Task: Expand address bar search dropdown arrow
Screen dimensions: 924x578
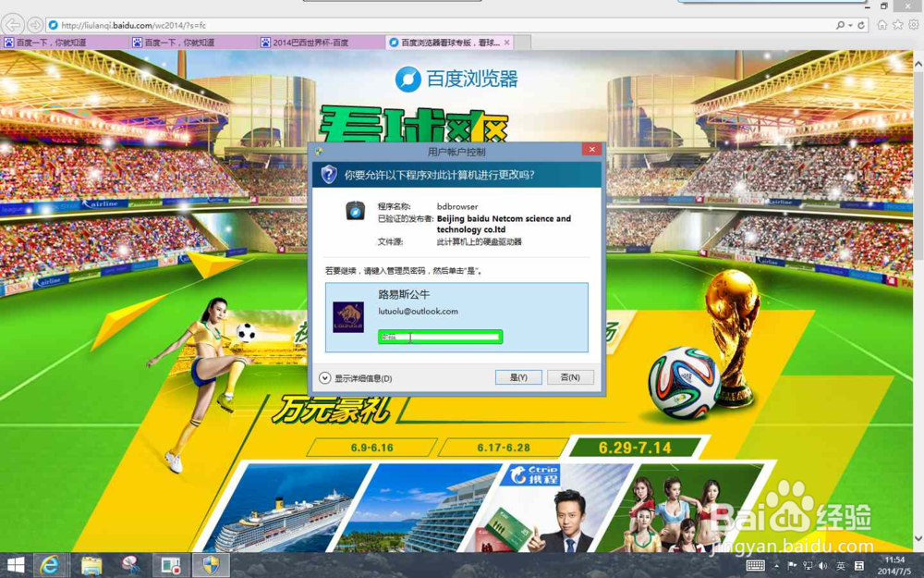Action: [850, 25]
